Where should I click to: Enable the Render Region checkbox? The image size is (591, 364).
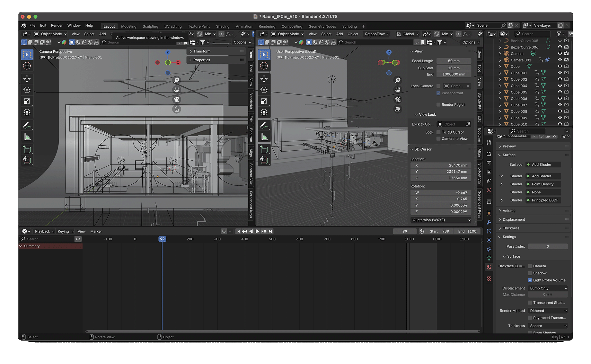(x=438, y=105)
